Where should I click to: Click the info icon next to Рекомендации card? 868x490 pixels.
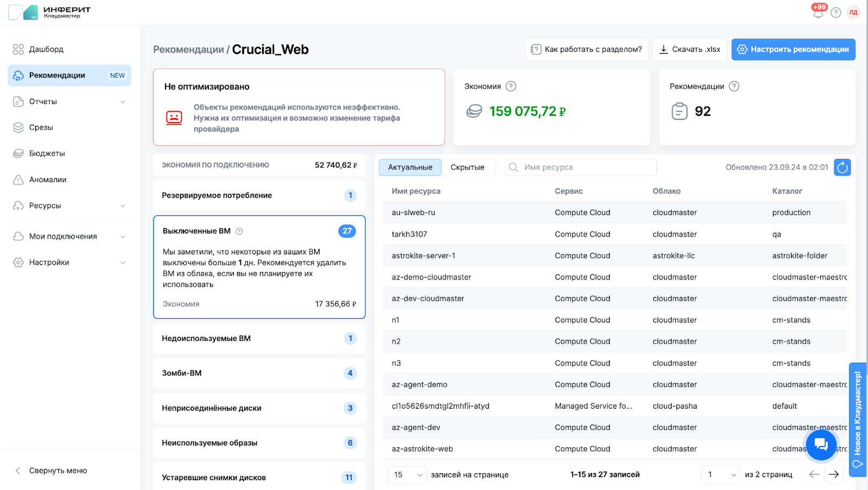(x=734, y=86)
